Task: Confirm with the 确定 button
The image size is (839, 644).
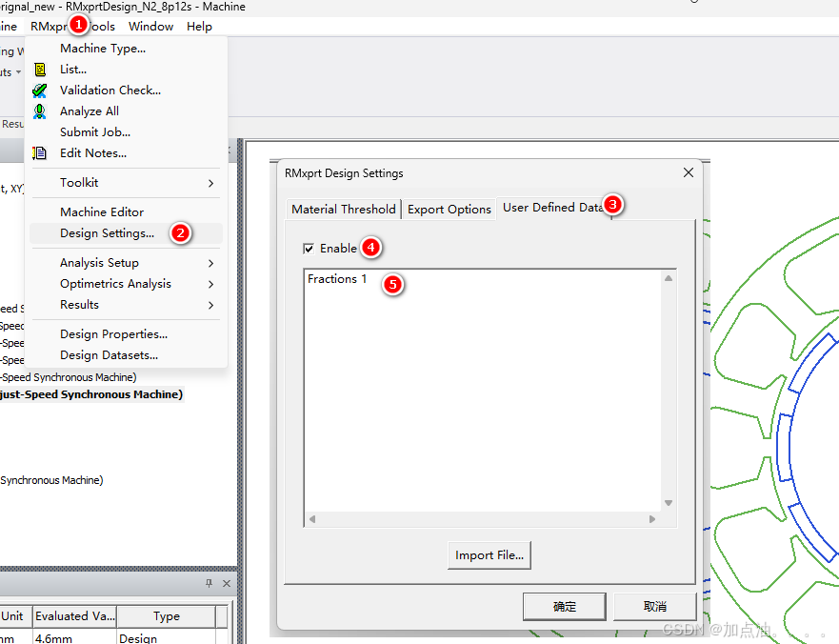Action: pyautogui.click(x=565, y=607)
